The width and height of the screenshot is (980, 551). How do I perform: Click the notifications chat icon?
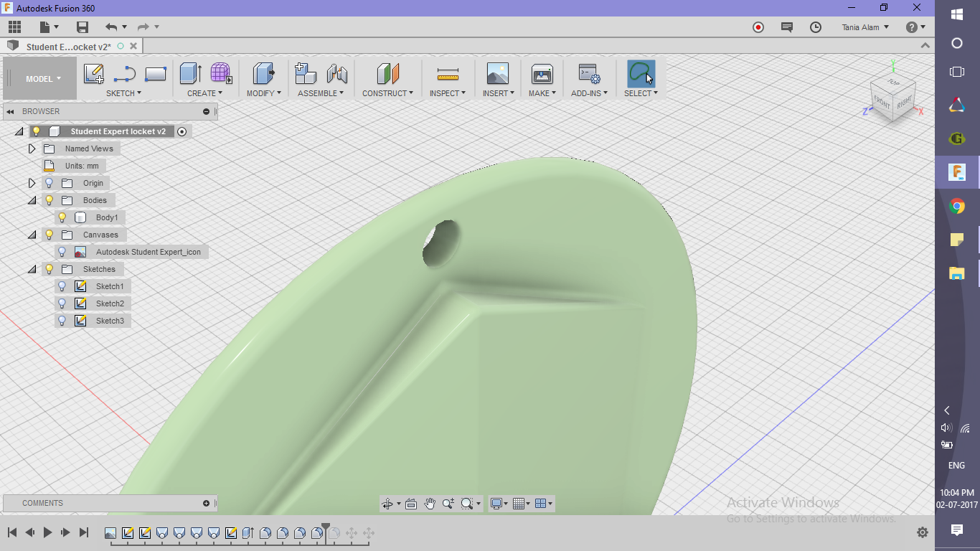pyautogui.click(x=787, y=27)
